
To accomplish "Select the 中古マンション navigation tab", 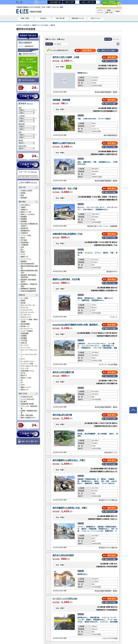I will tap(95, 18).
